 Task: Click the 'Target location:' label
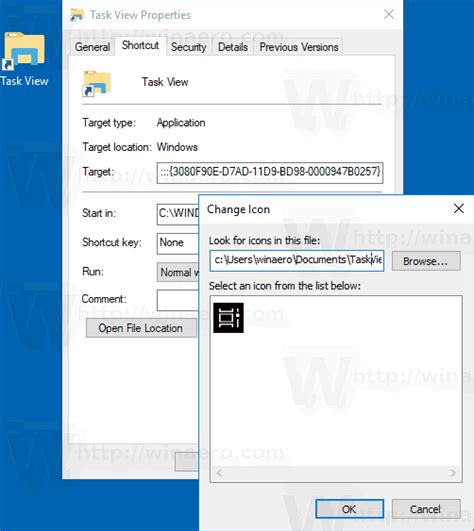pyautogui.click(x=117, y=147)
